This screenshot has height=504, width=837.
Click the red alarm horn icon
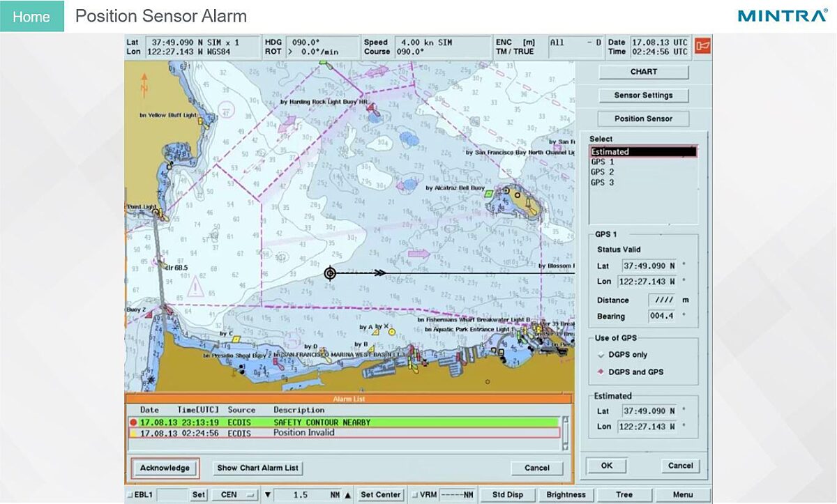702,47
